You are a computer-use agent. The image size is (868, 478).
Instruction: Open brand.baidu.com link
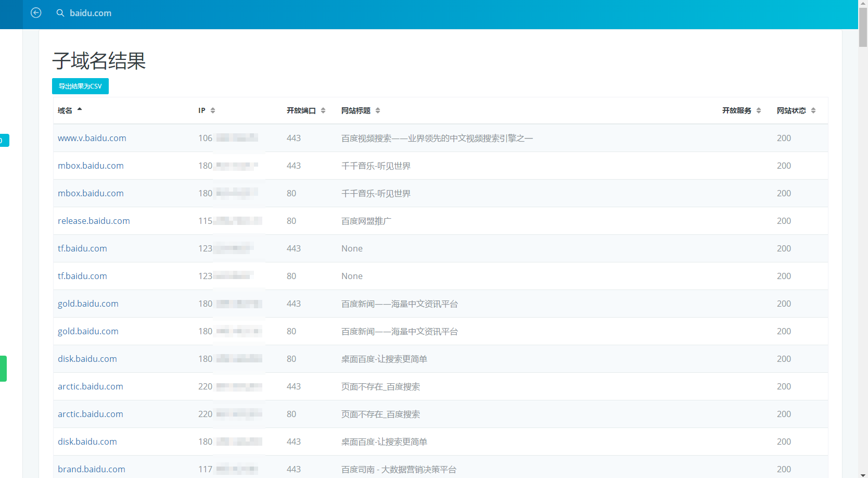pyautogui.click(x=92, y=469)
